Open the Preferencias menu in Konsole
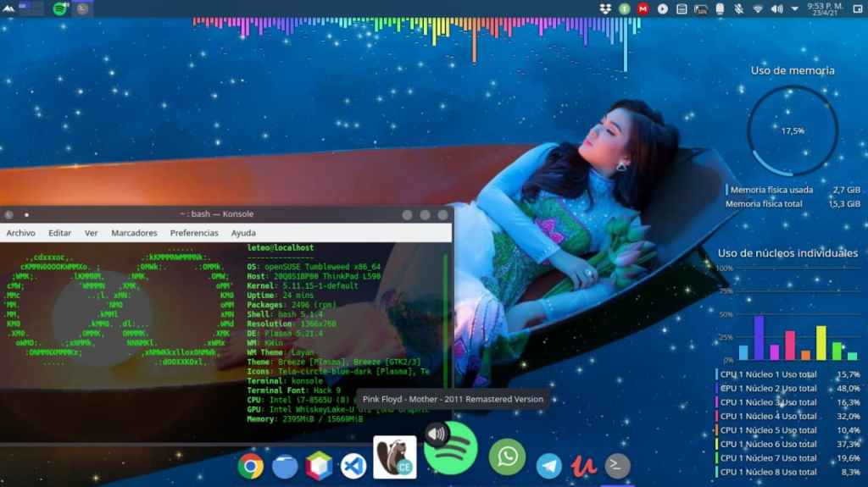The width and height of the screenshot is (868, 487). (x=194, y=233)
